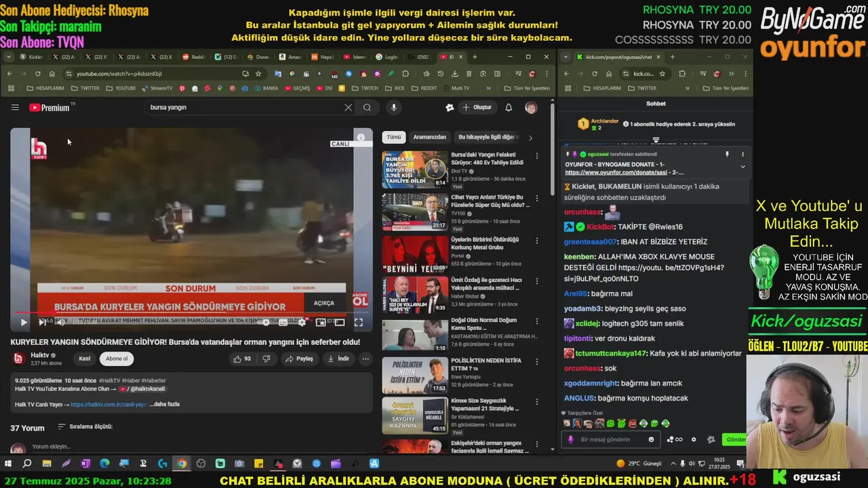Open Windows taskbar search icon
868x488 pixels.
(27, 464)
